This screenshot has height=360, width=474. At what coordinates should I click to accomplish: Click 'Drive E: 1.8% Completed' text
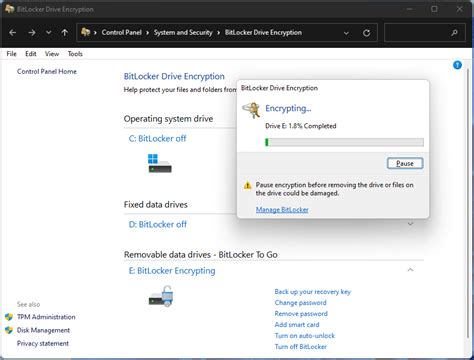coord(301,126)
